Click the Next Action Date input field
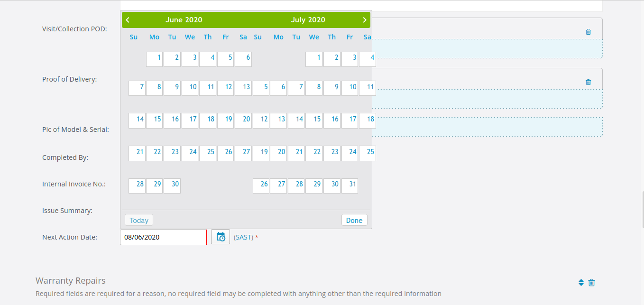Viewport: 644px width, 305px height. pos(163,237)
